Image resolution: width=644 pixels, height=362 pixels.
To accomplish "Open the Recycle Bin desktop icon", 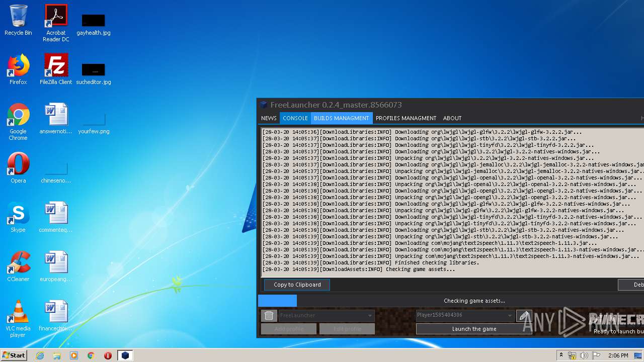I will (18, 20).
